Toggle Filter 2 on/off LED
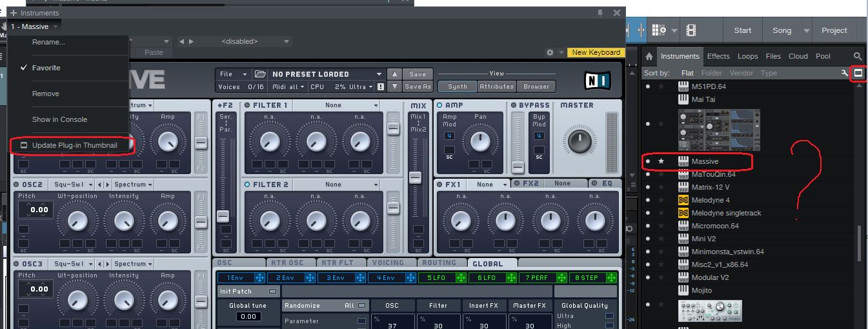 pos(247,184)
